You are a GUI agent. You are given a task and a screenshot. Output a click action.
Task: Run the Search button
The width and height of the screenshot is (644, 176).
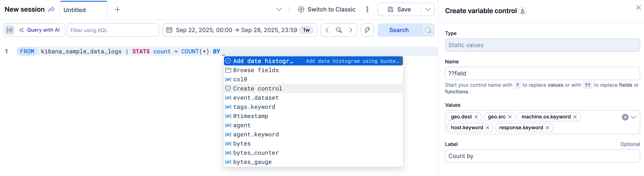[x=399, y=30]
